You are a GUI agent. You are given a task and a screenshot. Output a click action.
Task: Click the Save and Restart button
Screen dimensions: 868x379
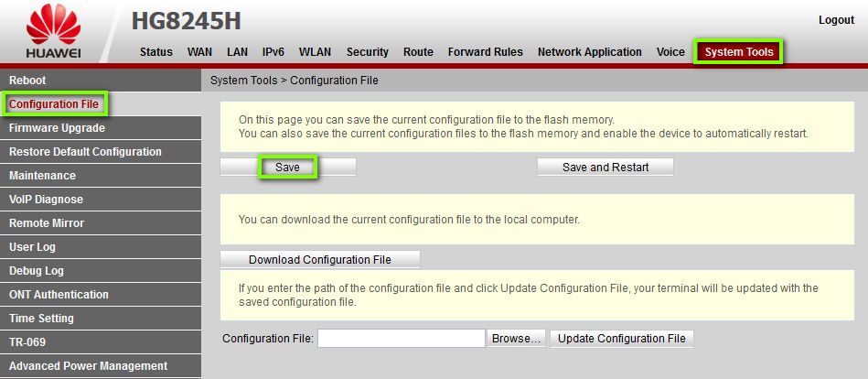pyautogui.click(x=605, y=168)
